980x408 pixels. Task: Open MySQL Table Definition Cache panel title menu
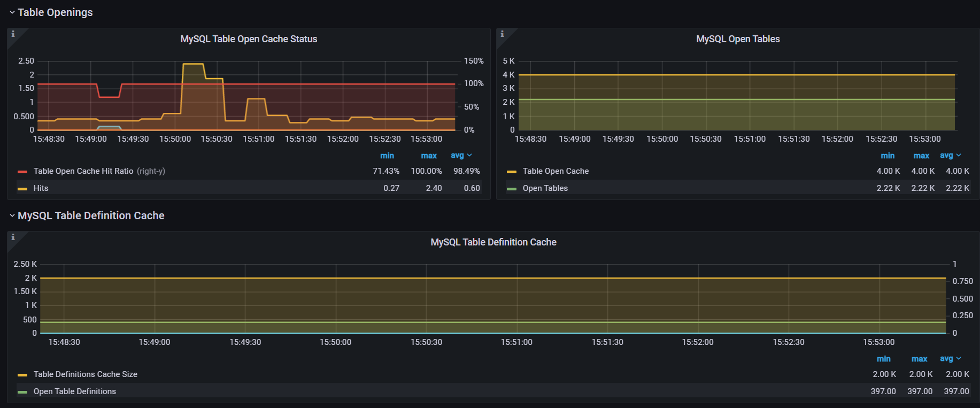(x=493, y=242)
